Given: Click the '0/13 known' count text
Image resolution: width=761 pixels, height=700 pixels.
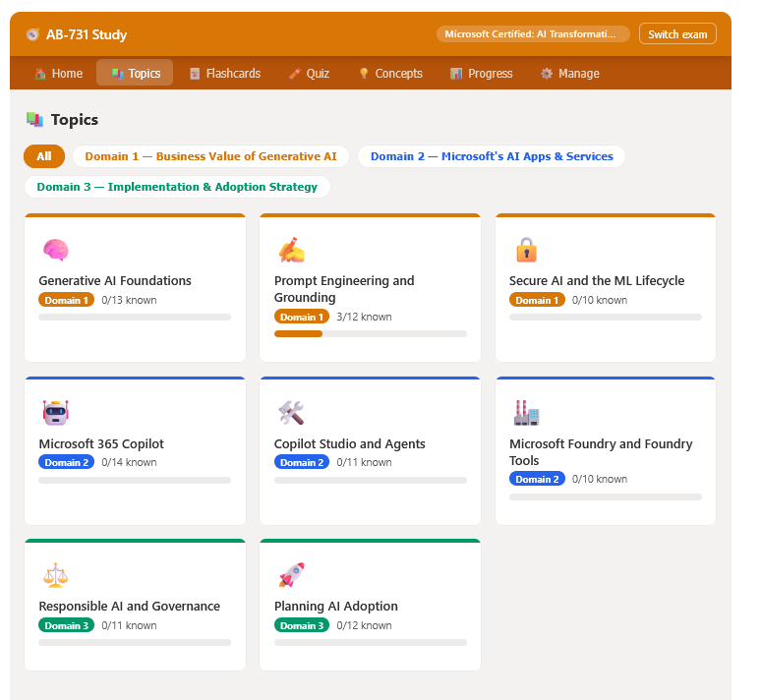Looking at the screenshot, I should 129,300.
